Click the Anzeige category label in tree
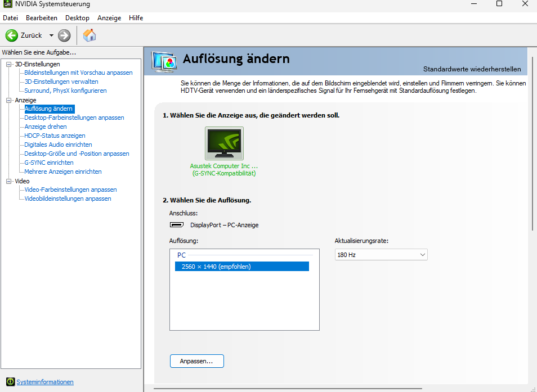This screenshot has height=392, width=537. tap(25, 100)
